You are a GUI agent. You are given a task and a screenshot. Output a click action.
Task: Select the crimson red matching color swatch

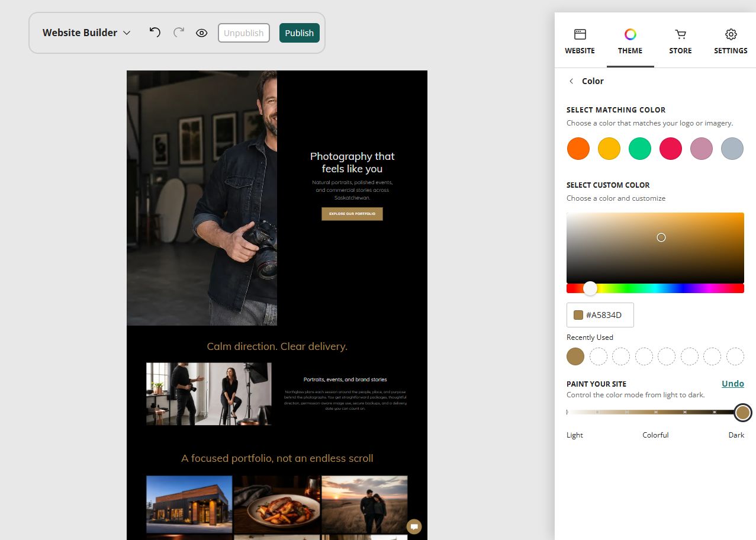pyautogui.click(x=671, y=148)
